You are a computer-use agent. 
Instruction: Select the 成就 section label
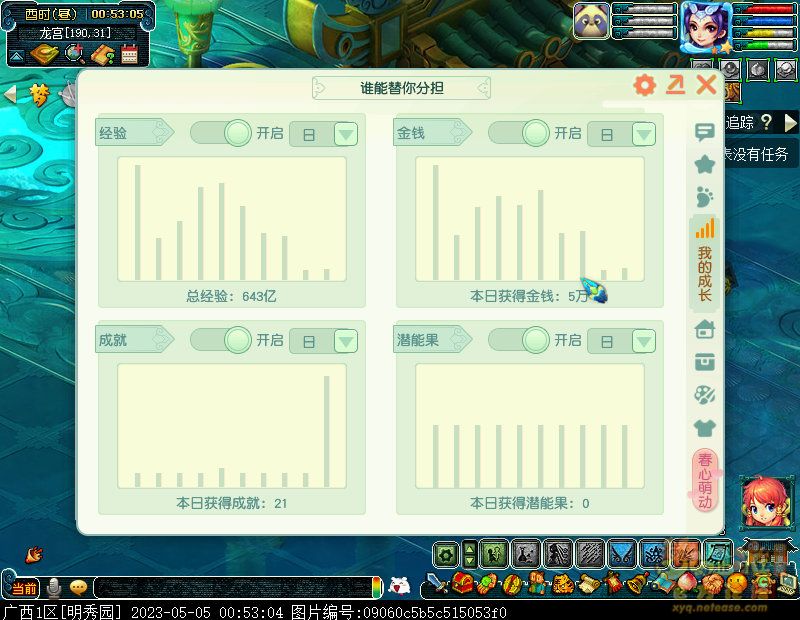[134, 340]
